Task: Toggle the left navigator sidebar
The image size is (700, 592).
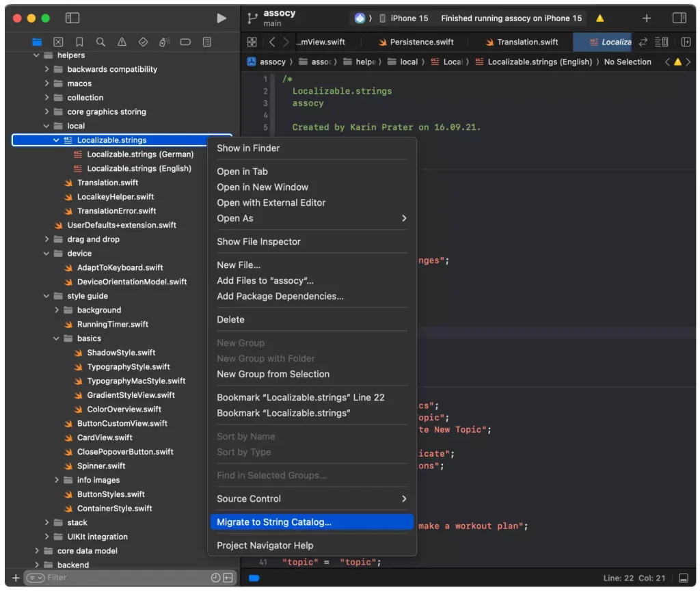Action: click(72, 18)
